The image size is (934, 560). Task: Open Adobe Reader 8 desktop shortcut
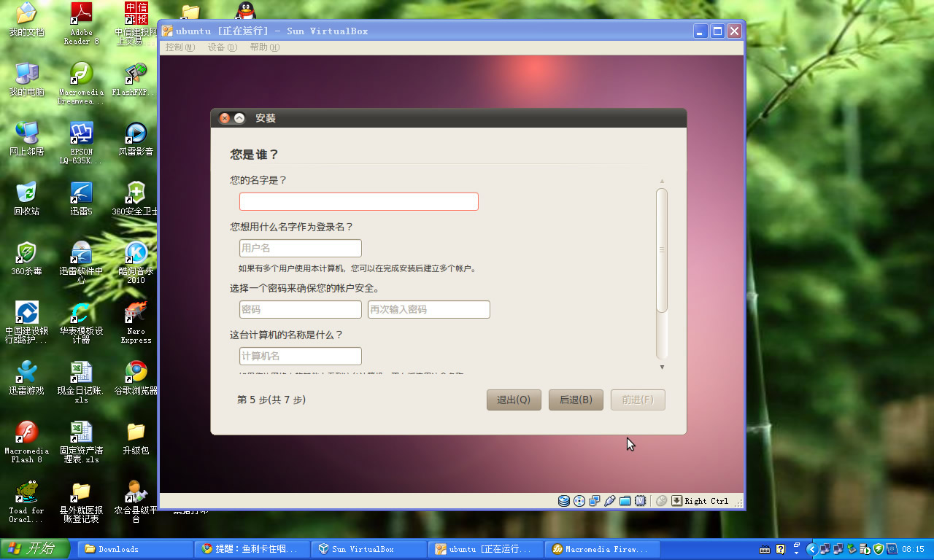(81, 24)
